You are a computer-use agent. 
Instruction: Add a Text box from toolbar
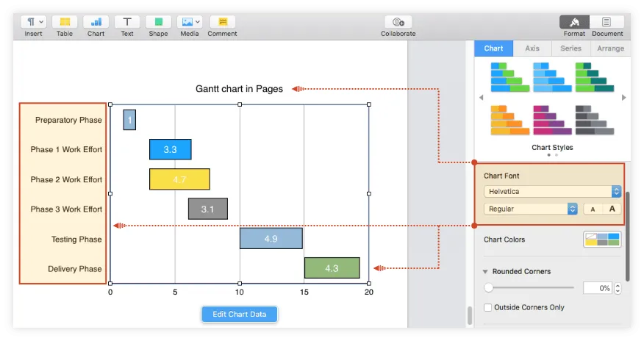[x=127, y=22]
